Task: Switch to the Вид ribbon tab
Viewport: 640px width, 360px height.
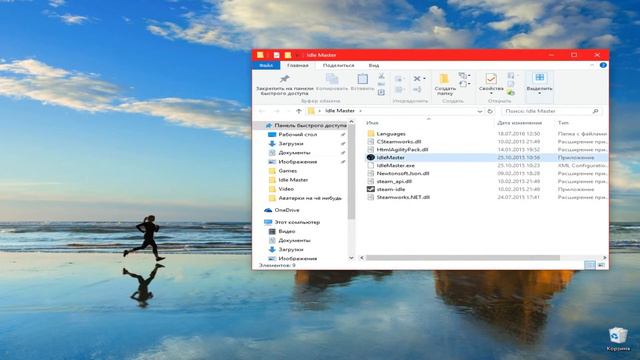Action: point(374,65)
